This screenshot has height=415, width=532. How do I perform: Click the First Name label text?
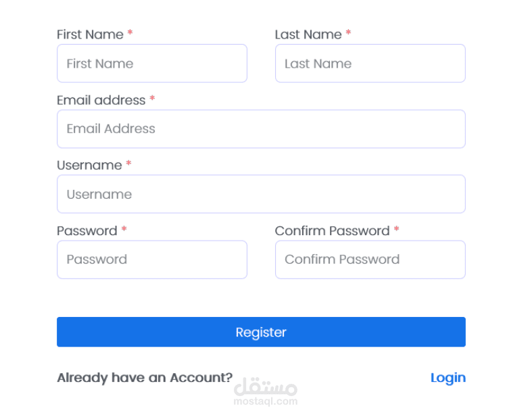pyautogui.click(x=90, y=34)
